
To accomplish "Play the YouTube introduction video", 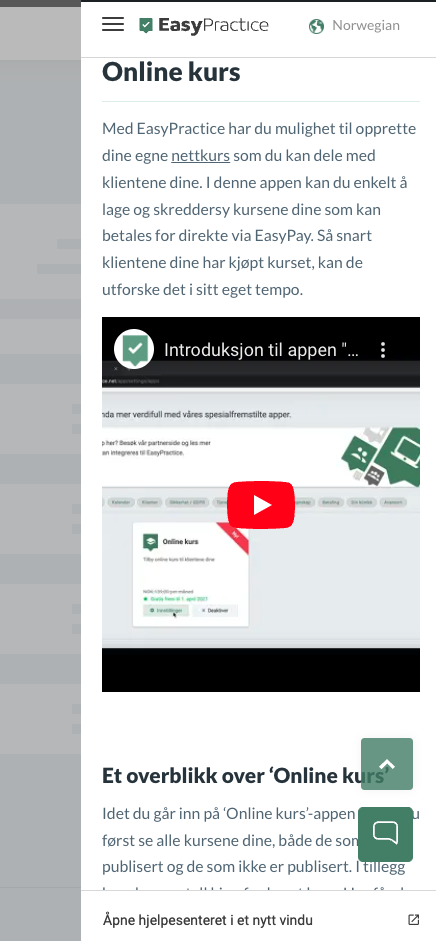I will [x=261, y=505].
